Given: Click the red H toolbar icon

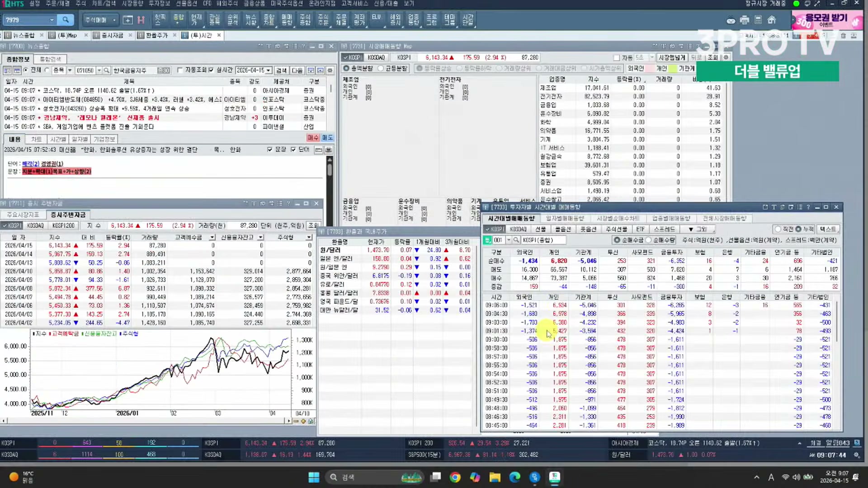Looking at the screenshot, I should pyautogui.click(x=141, y=20).
